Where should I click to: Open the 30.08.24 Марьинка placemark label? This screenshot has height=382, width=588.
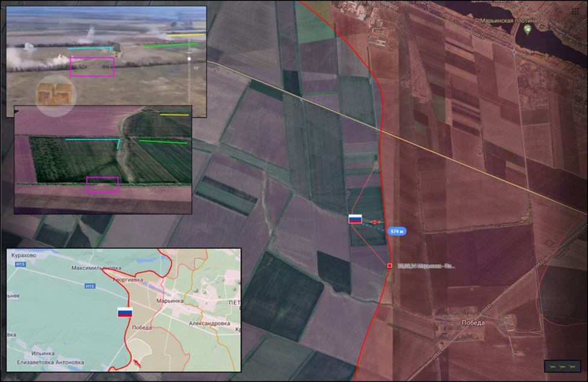(x=426, y=266)
